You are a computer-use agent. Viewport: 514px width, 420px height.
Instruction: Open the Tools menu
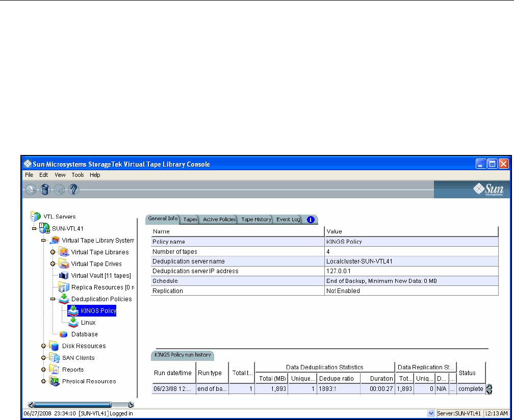tap(78, 175)
